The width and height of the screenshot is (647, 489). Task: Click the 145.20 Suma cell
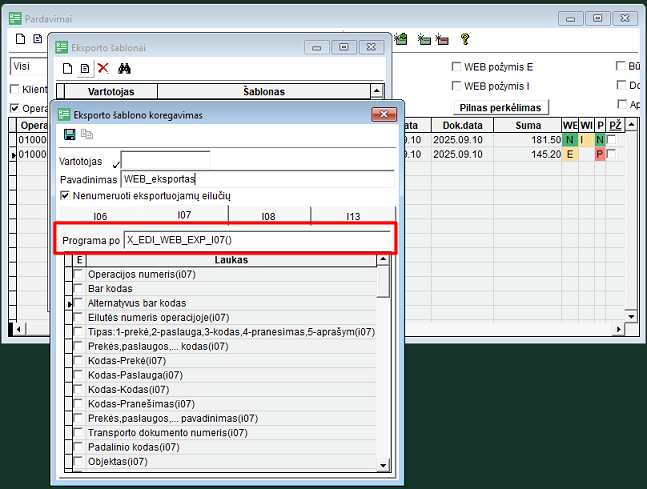pos(528,154)
